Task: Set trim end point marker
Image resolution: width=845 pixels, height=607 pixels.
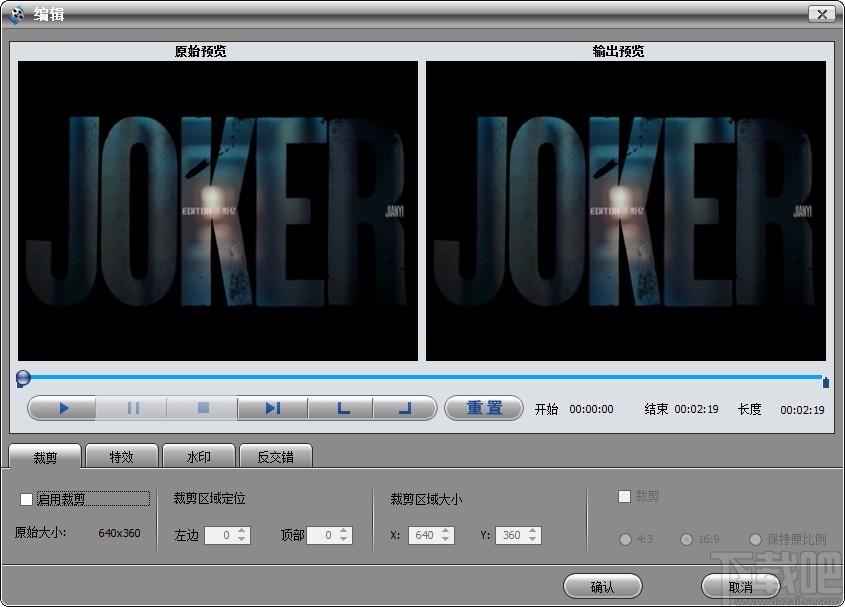Action: point(404,408)
